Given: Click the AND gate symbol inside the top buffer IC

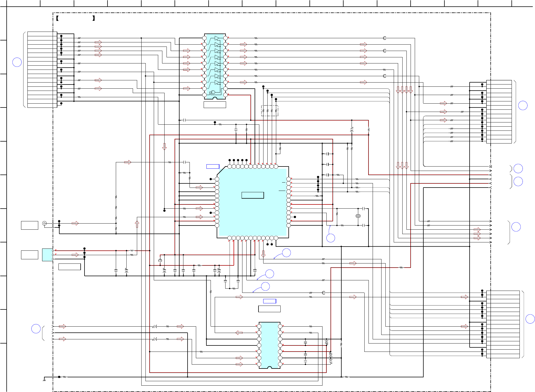Looking at the screenshot, I should click(213, 92).
